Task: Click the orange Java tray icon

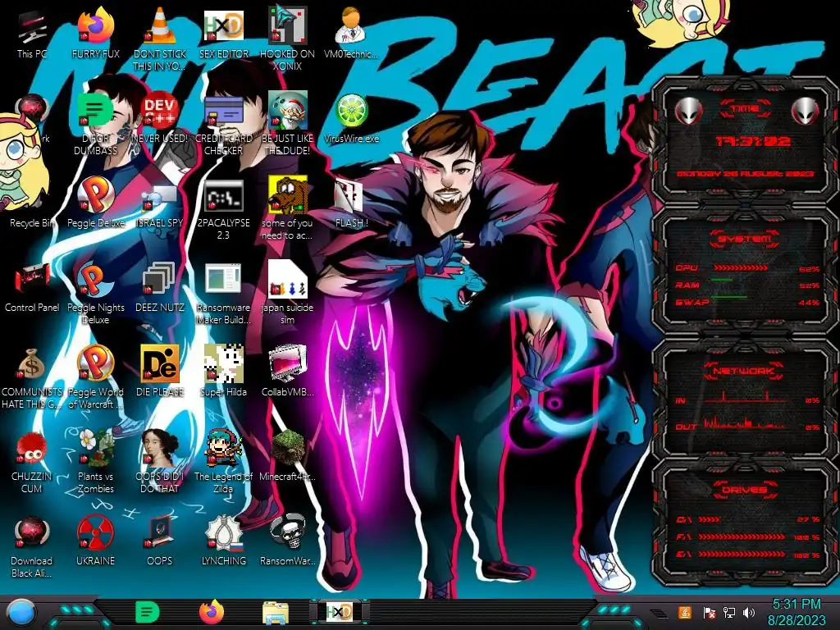Action: [685, 612]
